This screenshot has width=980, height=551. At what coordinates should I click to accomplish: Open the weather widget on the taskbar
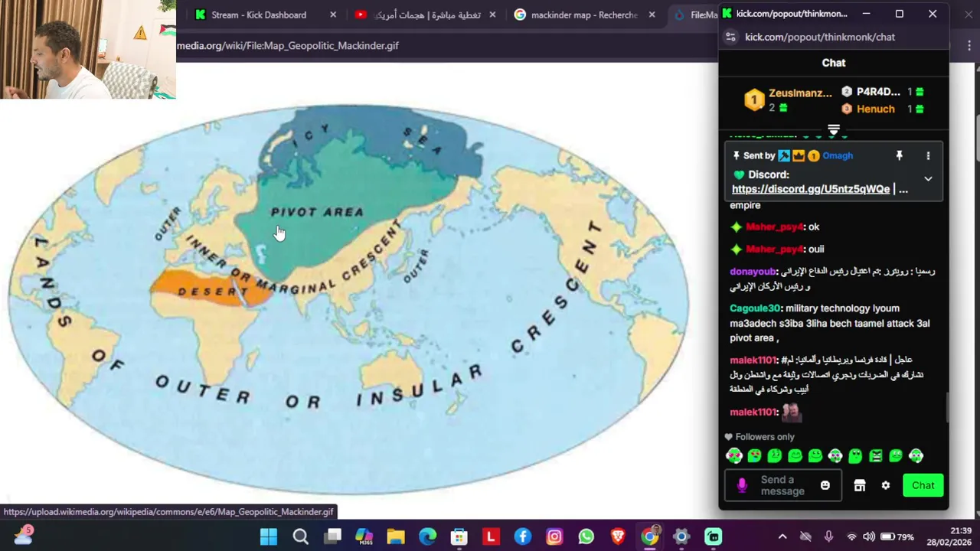click(23, 535)
